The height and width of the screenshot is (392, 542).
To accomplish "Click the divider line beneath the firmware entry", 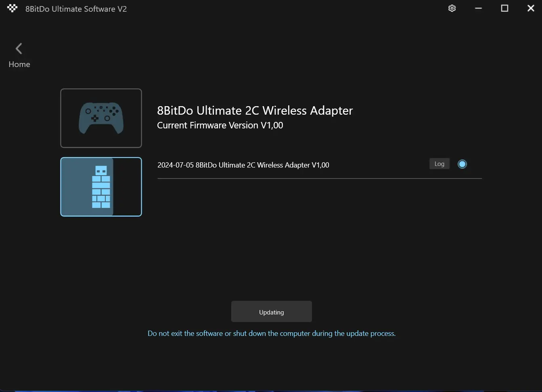I will tap(320, 178).
